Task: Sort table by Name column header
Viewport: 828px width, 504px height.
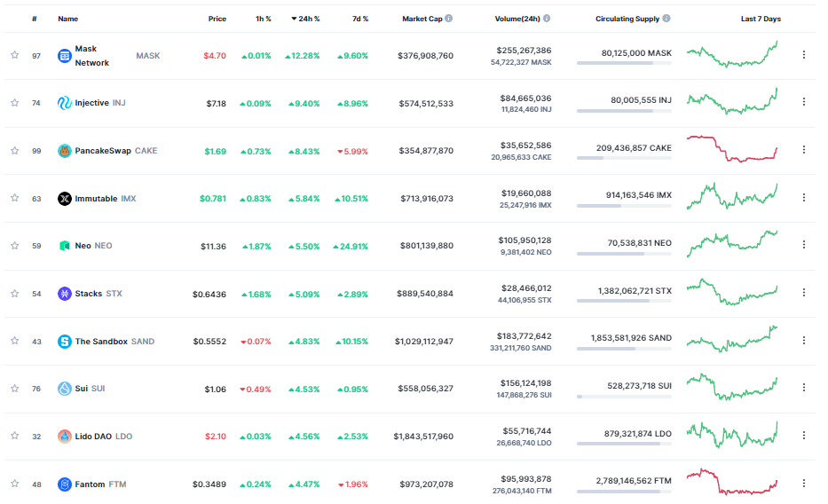Action: tap(68, 19)
